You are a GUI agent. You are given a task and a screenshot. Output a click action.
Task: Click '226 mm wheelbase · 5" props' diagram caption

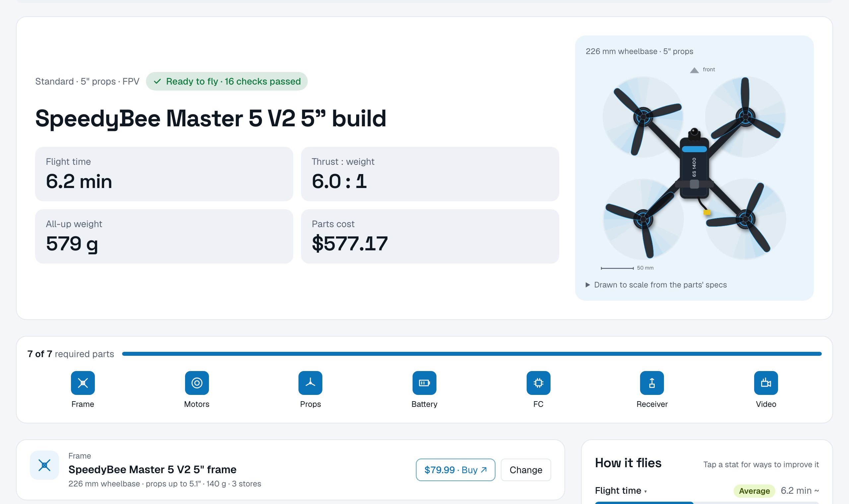click(639, 51)
